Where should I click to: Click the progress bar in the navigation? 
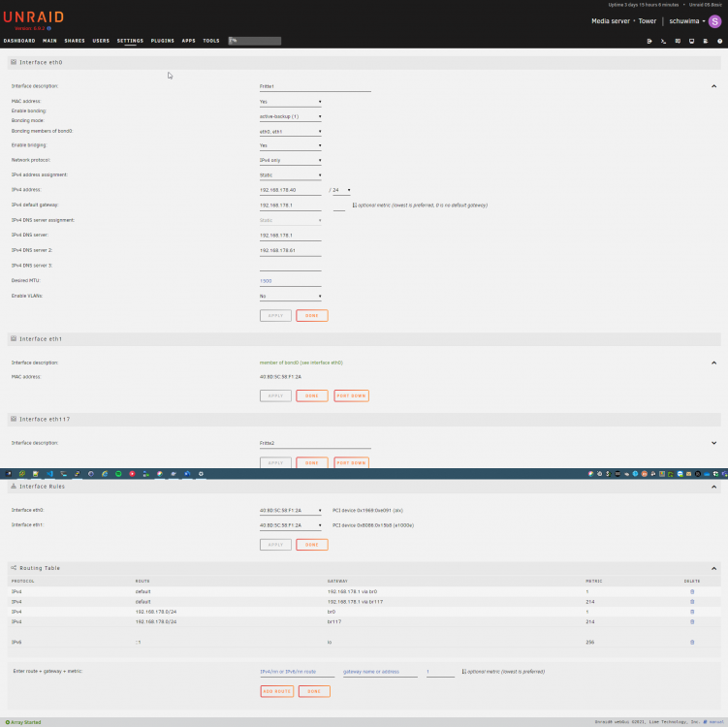[254, 41]
